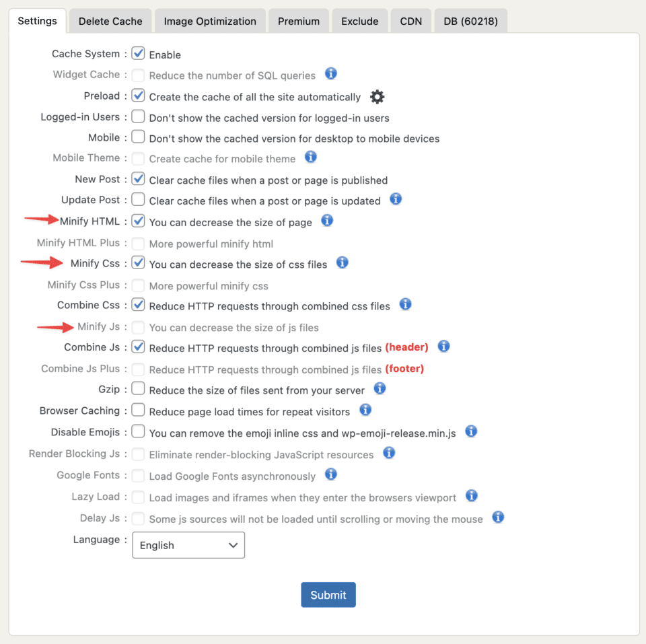
Task: Click the Submit button
Action: point(328,595)
